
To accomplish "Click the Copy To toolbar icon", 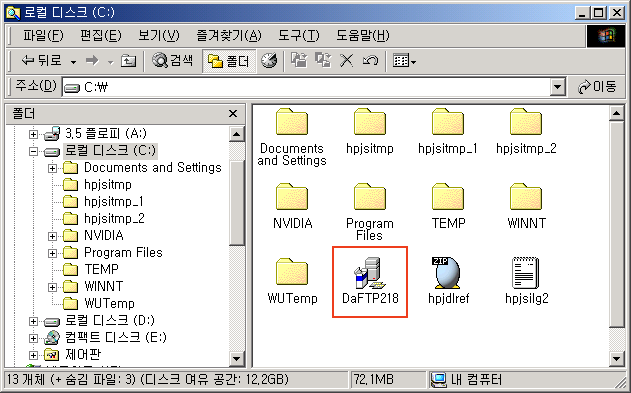I will [322, 61].
